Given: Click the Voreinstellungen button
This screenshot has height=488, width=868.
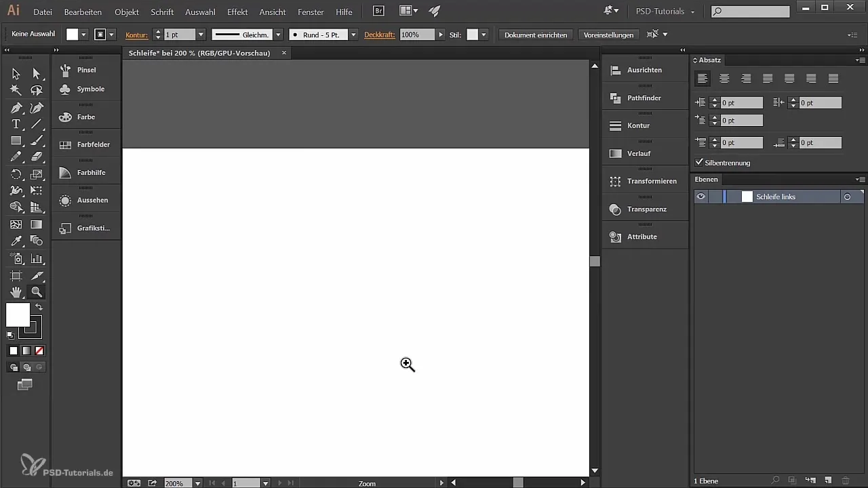Looking at the screenshot, I should click(x=608, y=35).
